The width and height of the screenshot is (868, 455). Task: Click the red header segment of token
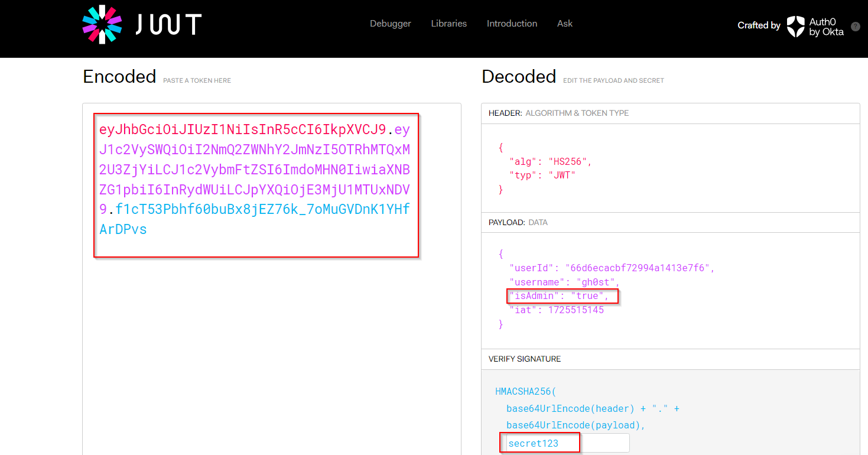243,129
